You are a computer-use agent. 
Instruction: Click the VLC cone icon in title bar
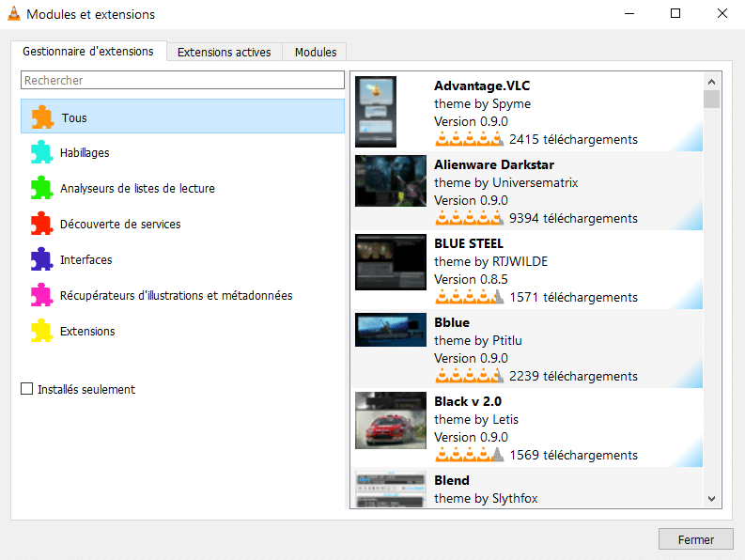[14, 14]
